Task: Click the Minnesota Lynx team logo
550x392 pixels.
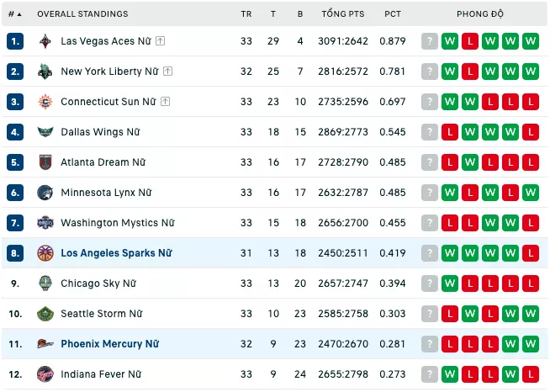Action: [45, 193]
